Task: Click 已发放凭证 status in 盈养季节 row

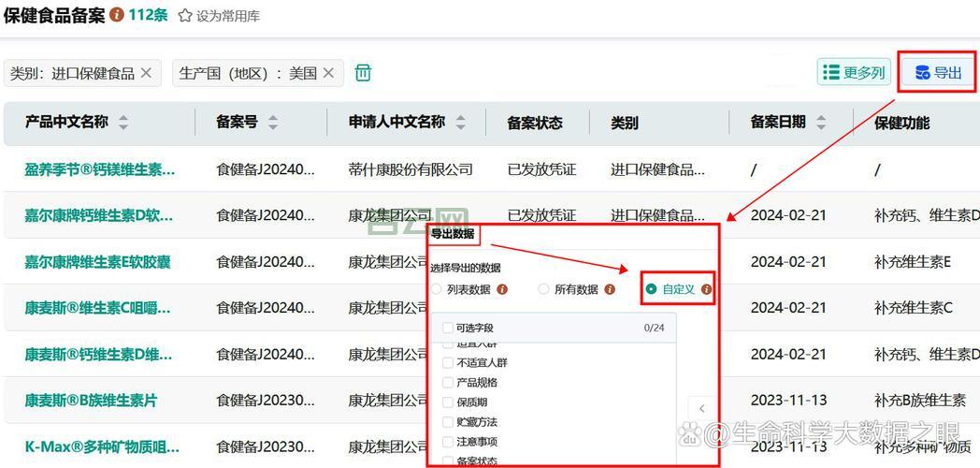Action: click(x=541, y=168)
